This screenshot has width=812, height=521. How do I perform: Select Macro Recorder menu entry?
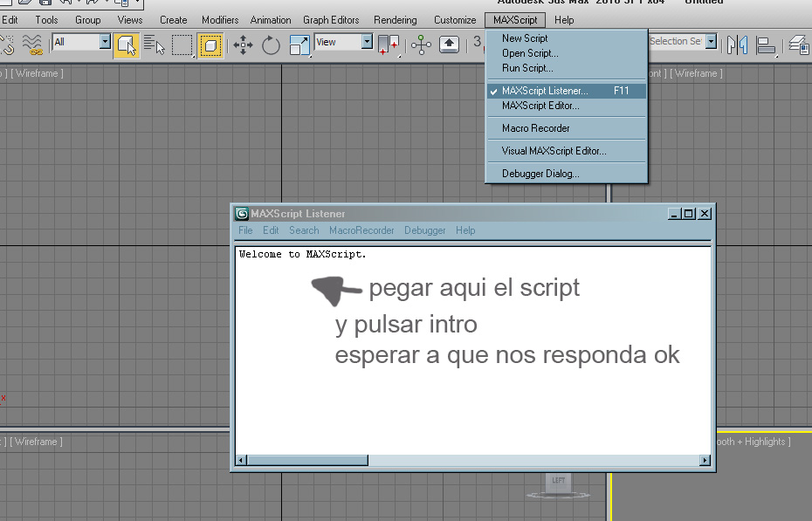click(567, 128)
